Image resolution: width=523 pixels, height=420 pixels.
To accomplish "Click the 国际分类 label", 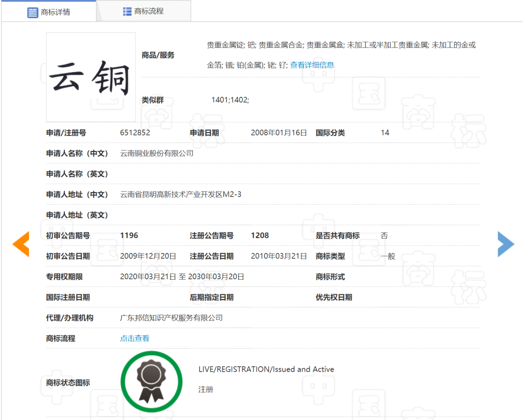I will 330,133.
